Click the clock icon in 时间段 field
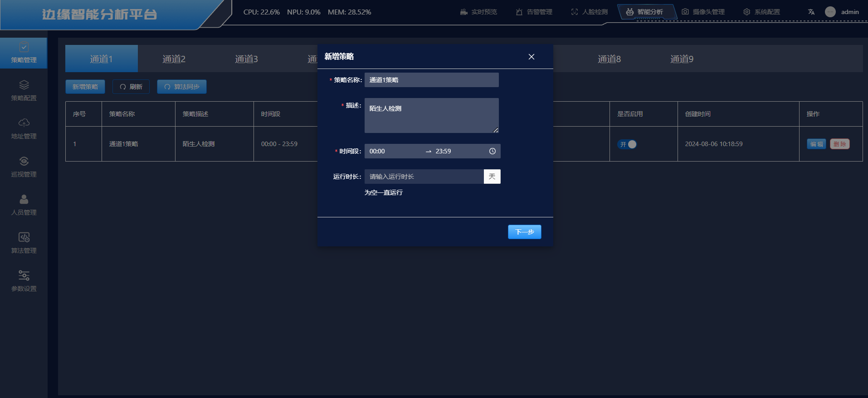This screenshot has width=868, height=398. pyautogui.click(x=492, y=151)
